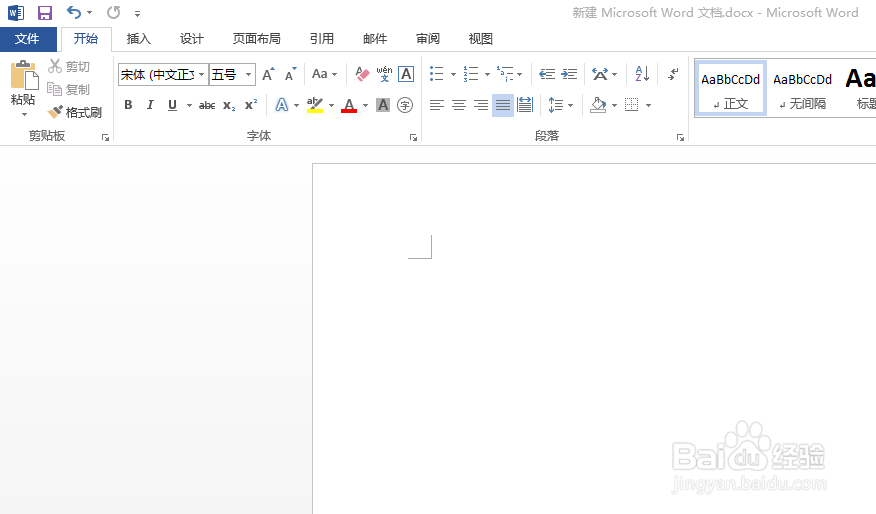Decrease paragraph indent
The image size is (876, 514).
click(547, 74)
